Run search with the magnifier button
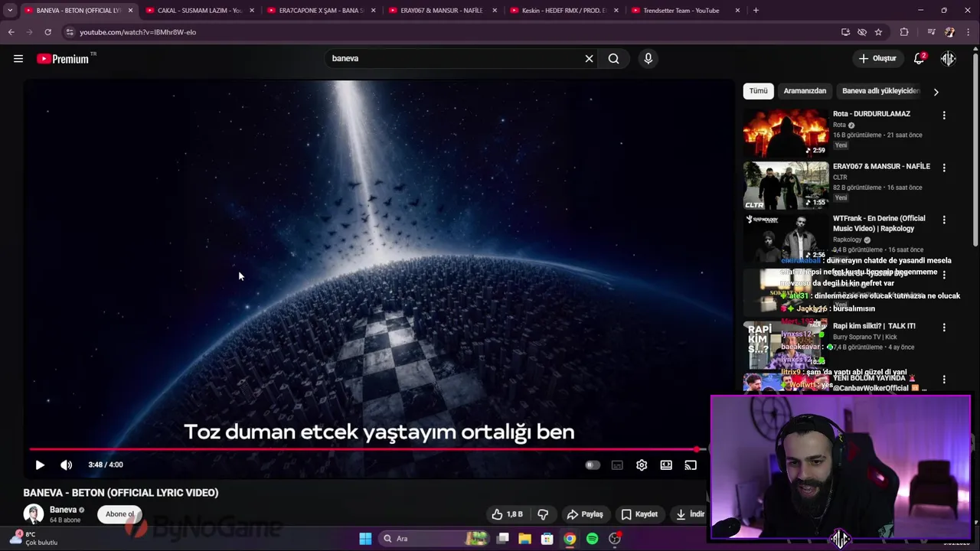 coord(613,58)
